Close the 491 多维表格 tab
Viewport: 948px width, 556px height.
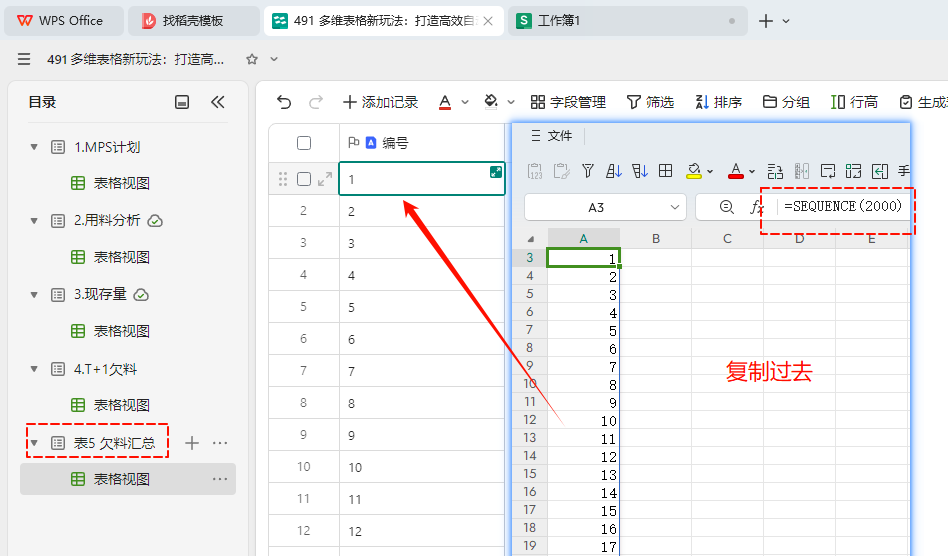489,21
